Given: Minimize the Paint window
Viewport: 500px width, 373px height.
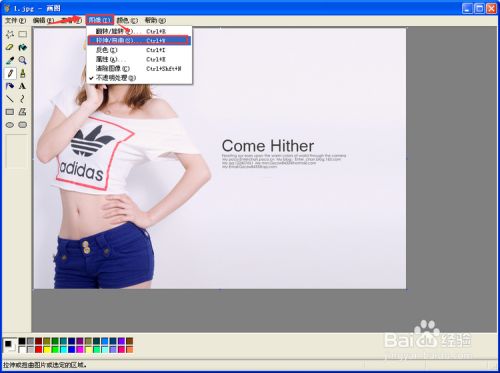Looking at the screenshot, I should pyautogui.click(x=467, y=8).
